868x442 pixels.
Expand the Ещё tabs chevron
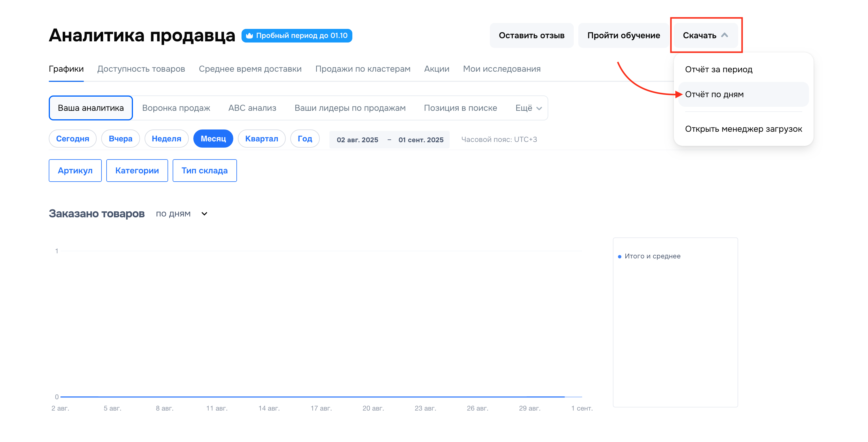click(x=539, y=108)
